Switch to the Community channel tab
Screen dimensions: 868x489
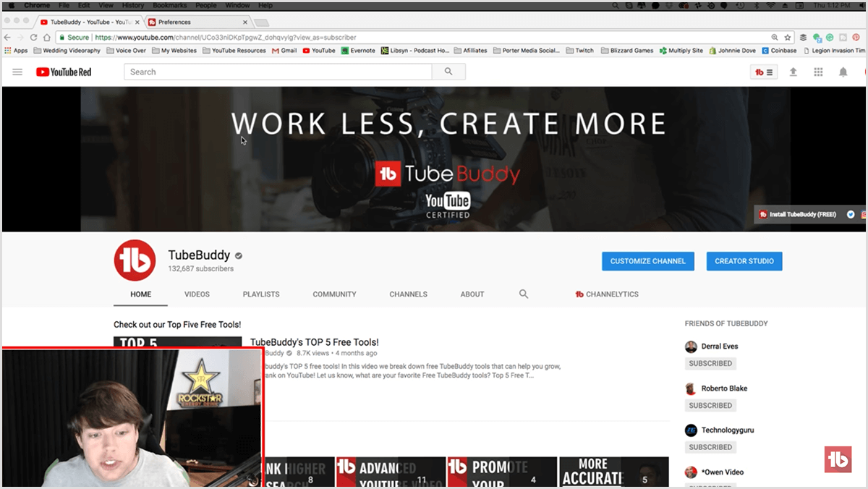(x=334, y=294)
